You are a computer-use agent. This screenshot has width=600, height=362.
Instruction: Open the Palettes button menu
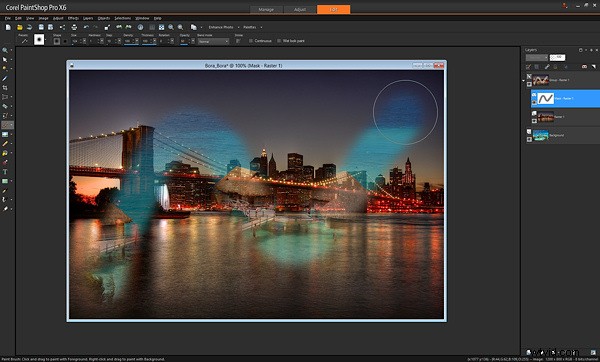tap(252, 27)
